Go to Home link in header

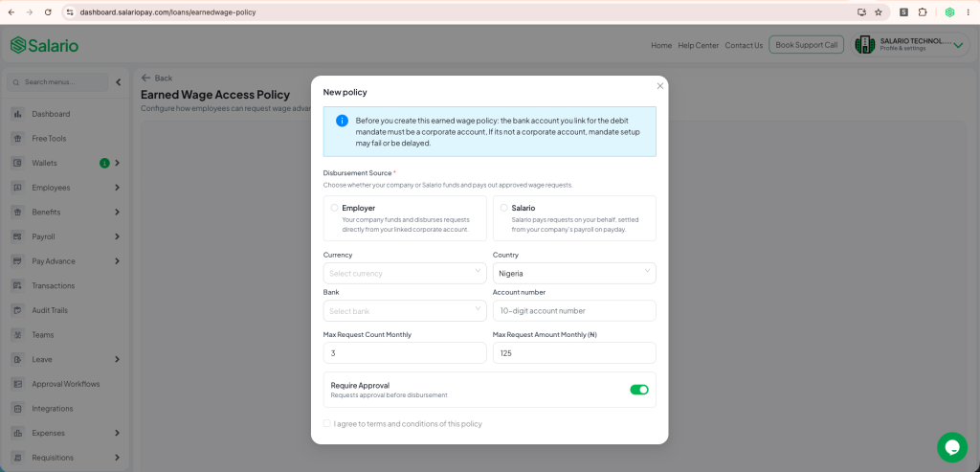661,45
